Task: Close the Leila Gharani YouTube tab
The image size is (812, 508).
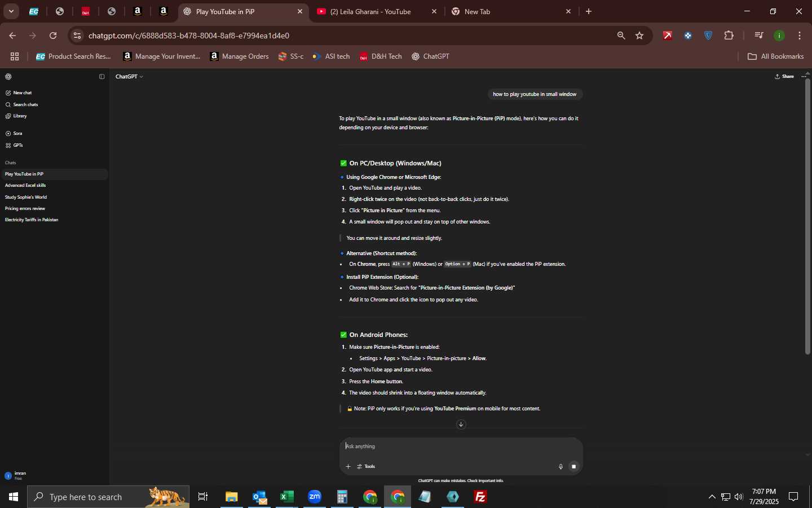Action: pos(434,11)
